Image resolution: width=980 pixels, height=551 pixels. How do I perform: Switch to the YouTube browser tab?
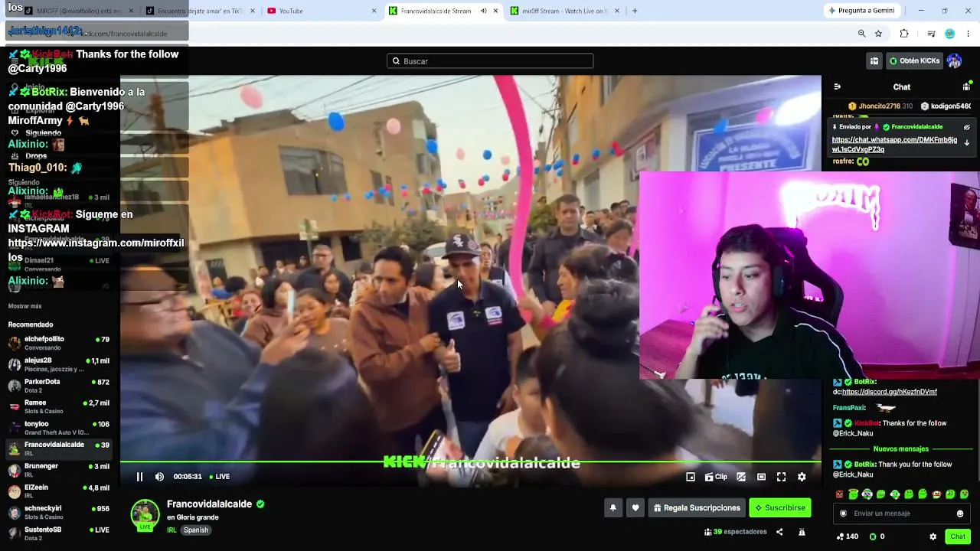(322, 11)
